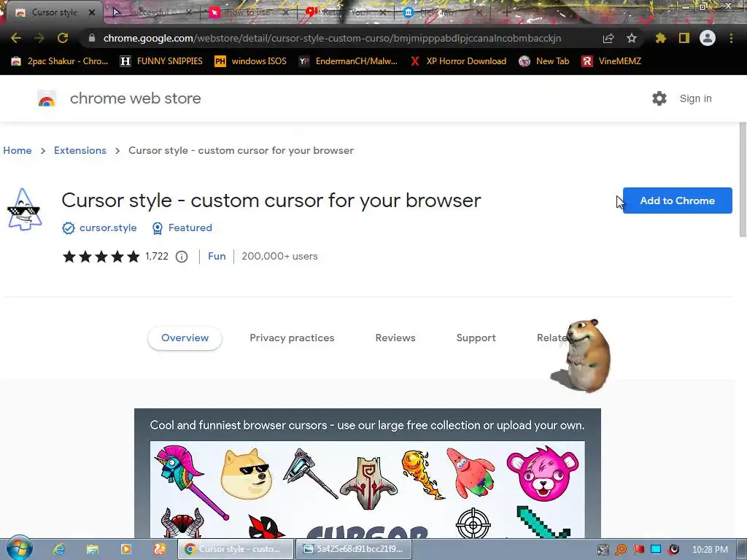Viewport: 747px width, 560px height.
Task: Click the five-star rating
Action: (x=101, y=257)
